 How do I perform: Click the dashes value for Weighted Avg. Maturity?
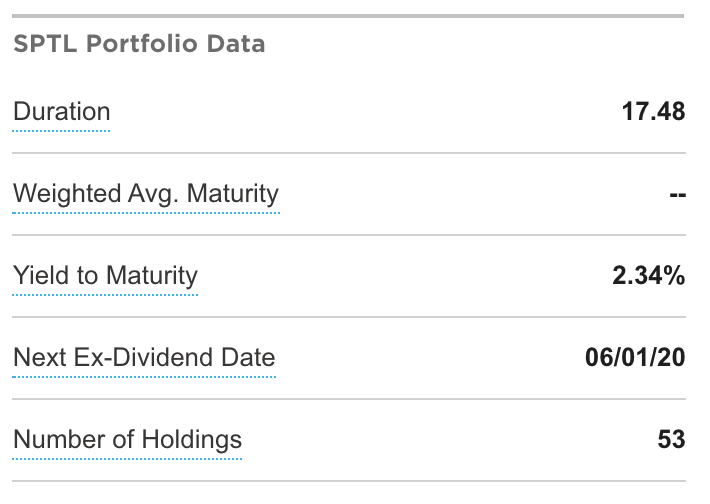[x=677, y=195]
